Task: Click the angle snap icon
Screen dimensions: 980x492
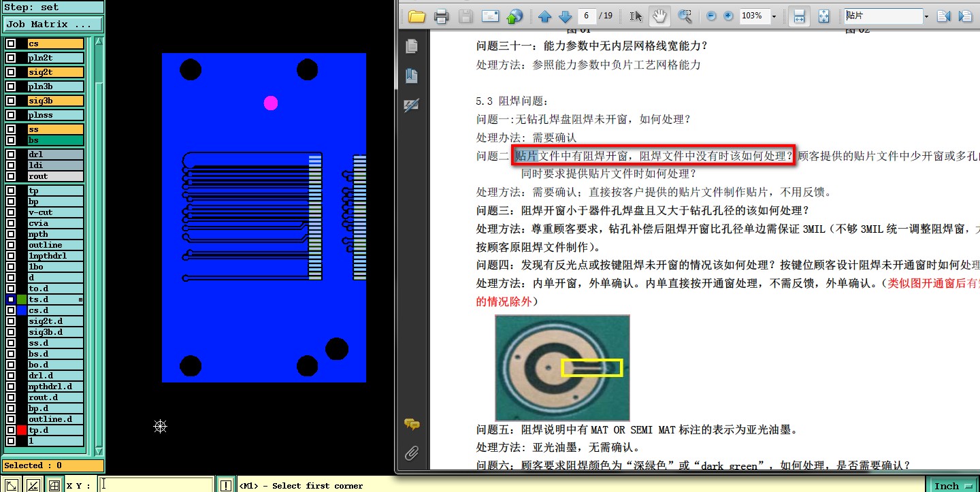Action: tap(33, 485)
